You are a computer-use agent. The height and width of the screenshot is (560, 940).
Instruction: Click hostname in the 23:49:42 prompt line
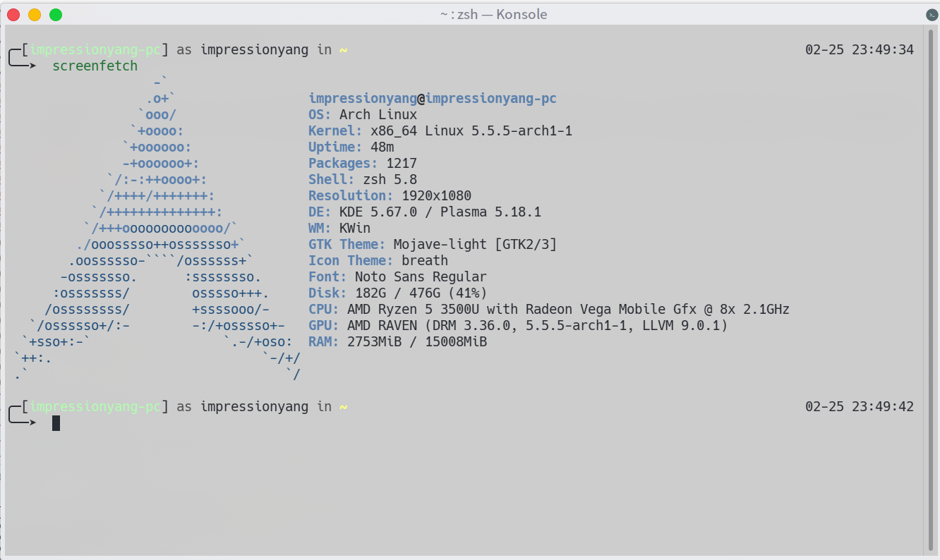pyautogui.click(x=95, y=407)
